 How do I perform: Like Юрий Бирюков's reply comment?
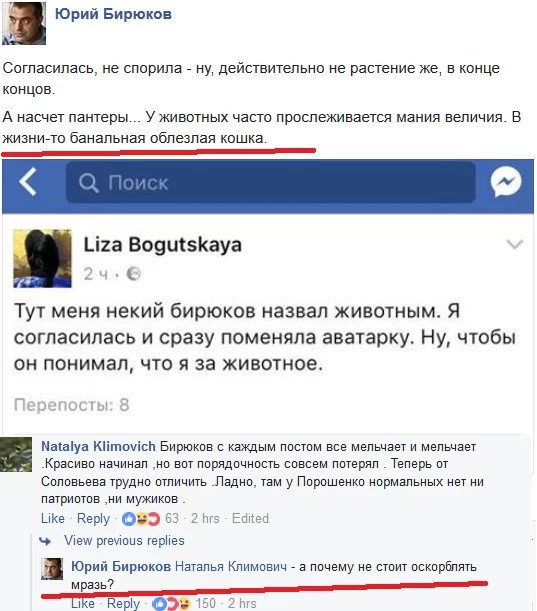tap(83, 604)
